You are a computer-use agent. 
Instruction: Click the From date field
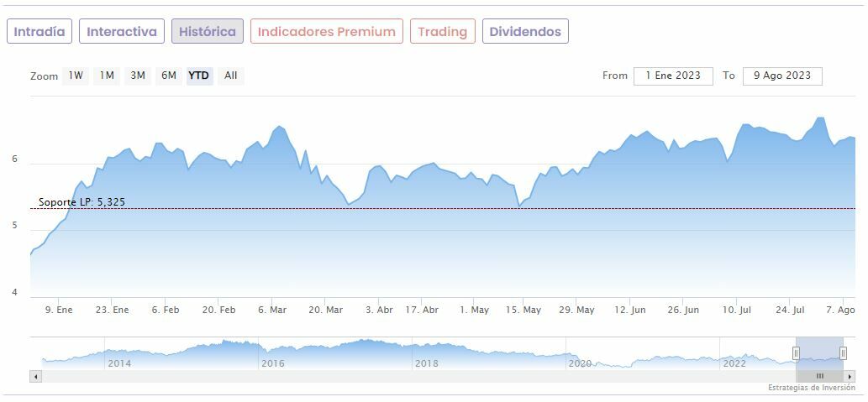coord(673,76)
